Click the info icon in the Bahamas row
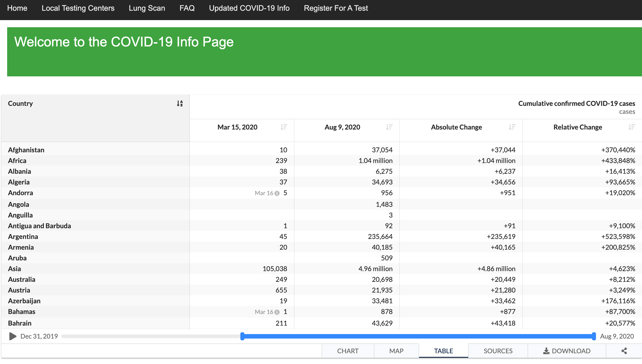This screenshot has height=364, width=642. pyautogui.click(x=277, y=312)
